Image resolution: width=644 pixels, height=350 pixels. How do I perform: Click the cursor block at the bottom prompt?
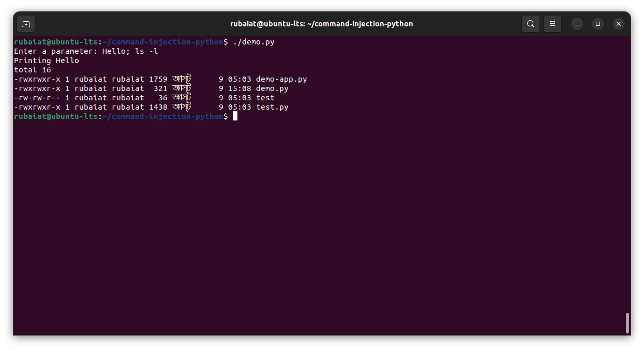click(235, 116)
